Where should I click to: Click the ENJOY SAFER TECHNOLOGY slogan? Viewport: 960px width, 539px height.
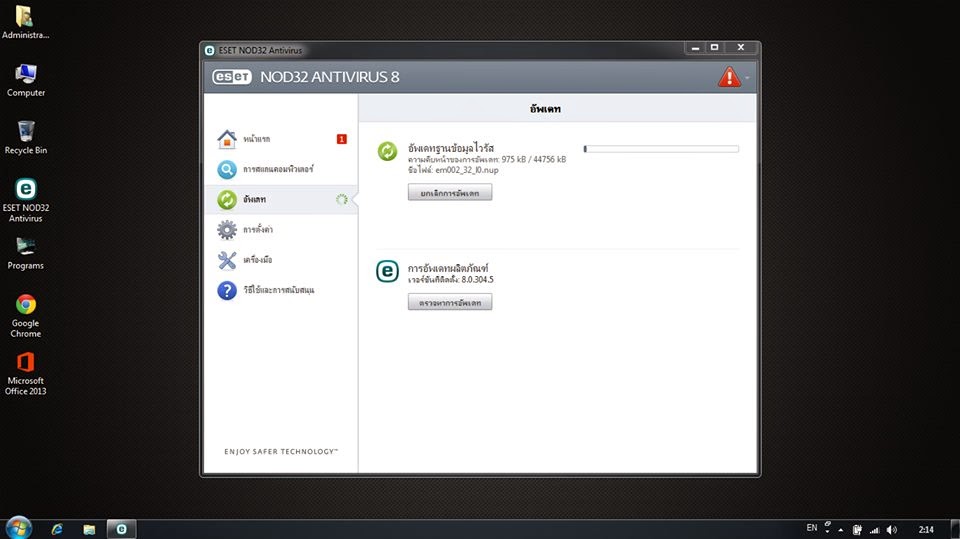pyautogui.click(x=281, y=451)
